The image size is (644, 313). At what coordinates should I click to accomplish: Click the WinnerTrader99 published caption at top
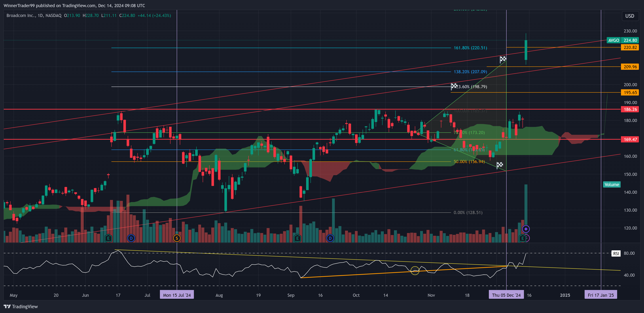point(74,5)
